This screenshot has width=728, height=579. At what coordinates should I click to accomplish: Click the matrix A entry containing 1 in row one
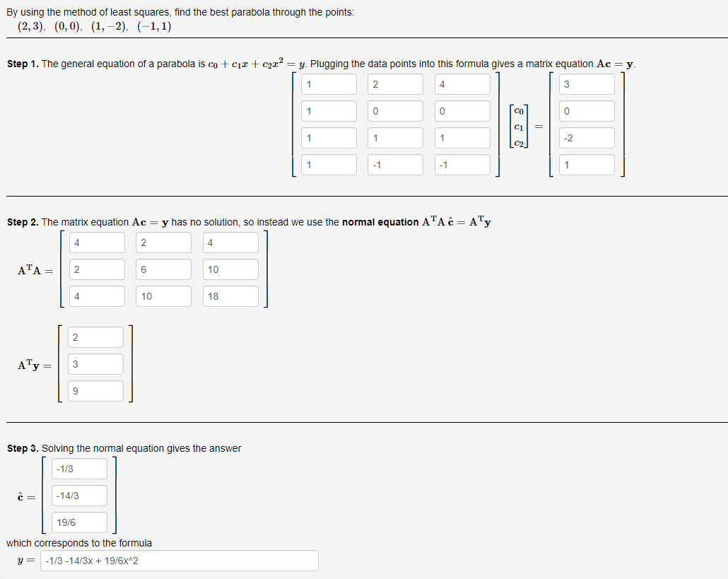tap(329, 83)
